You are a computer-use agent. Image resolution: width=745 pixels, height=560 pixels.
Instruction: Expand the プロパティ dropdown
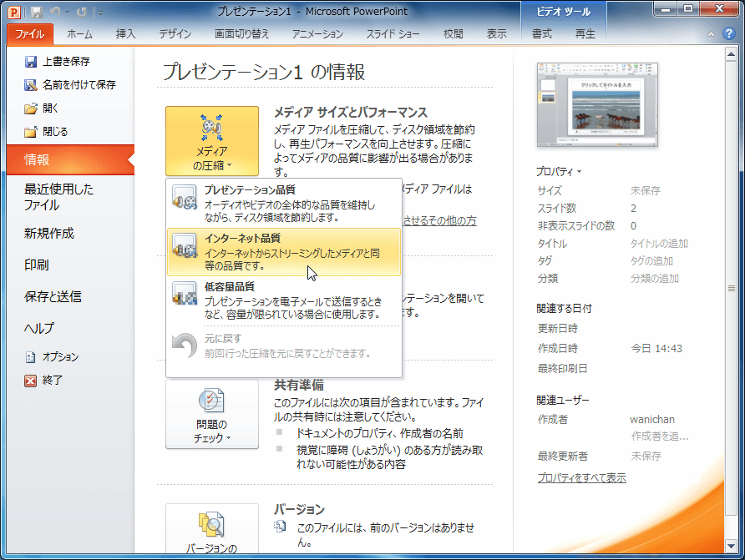coord(559,172)
